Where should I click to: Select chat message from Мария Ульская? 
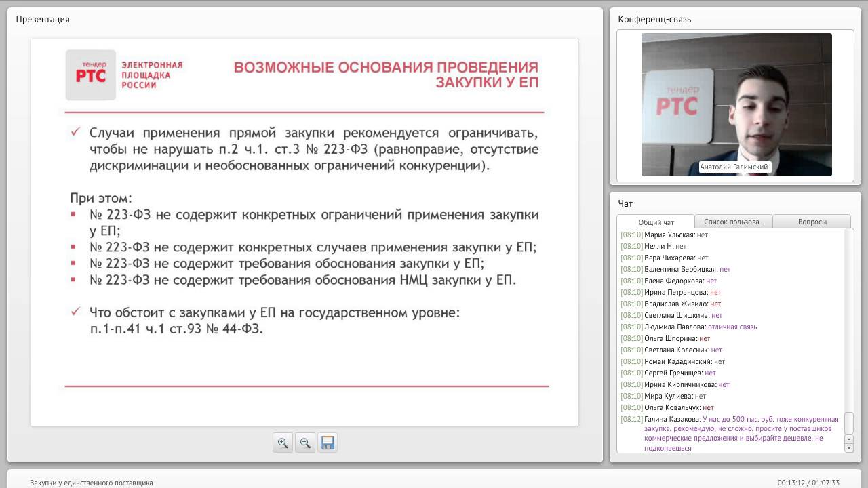coord(664,235)
